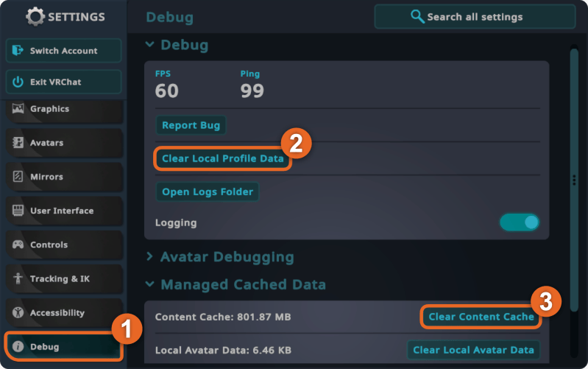Click the Mirrors sidebar icon
Image resolution: width=588 pixels, height=369 pixels.
(x=18, y=176)
